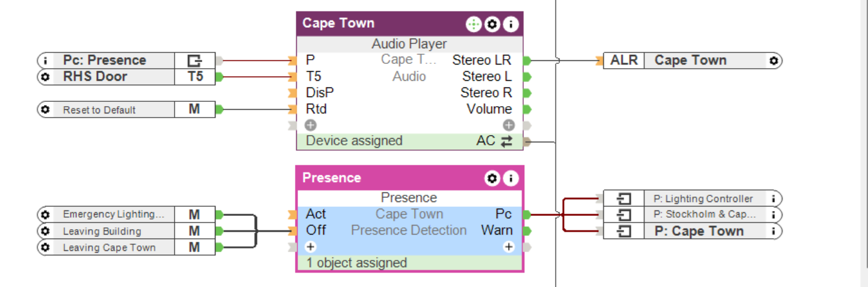
Task: Expand inputs with plus on Presence block
Action: (x=311, y=247)
